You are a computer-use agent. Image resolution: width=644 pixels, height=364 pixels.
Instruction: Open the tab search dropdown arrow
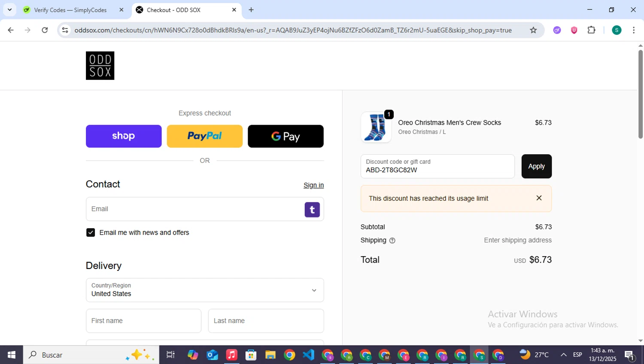click(9, 10)
